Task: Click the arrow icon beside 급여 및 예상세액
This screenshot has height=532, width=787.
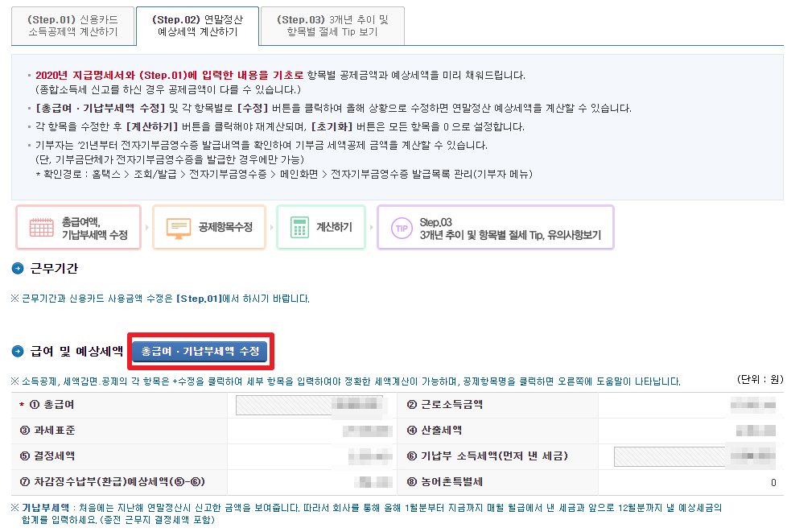Action: pos(18,352)
